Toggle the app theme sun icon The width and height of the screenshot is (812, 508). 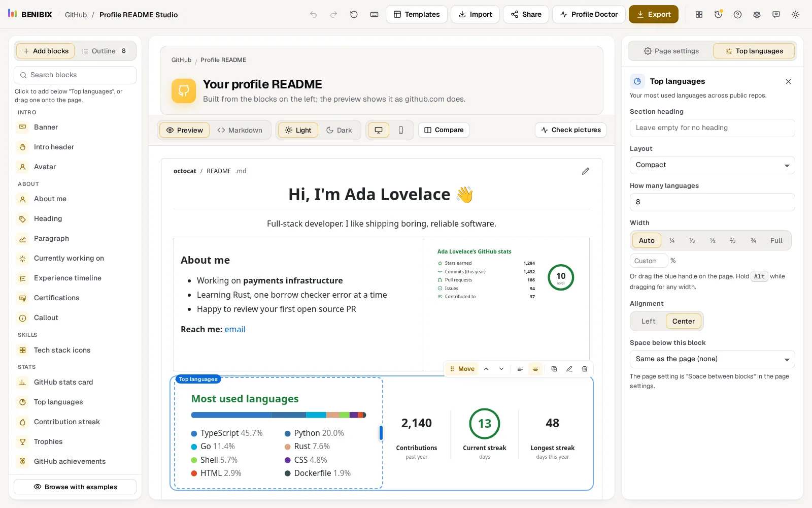(x=795, y=15)
